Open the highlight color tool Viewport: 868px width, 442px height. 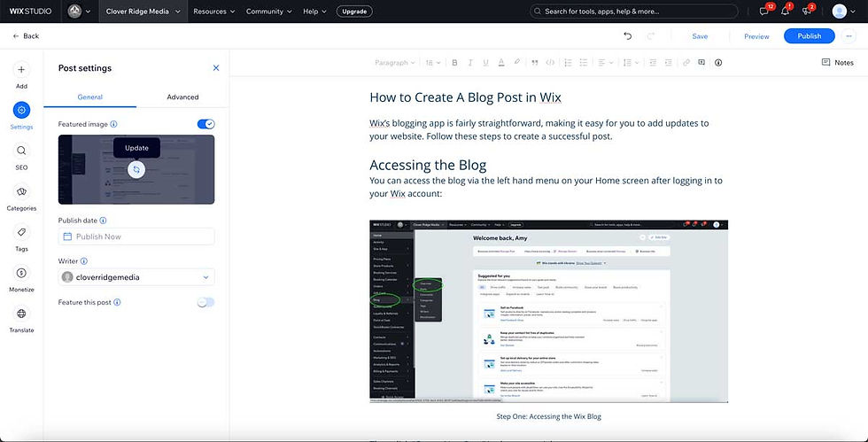click(516, 63)
